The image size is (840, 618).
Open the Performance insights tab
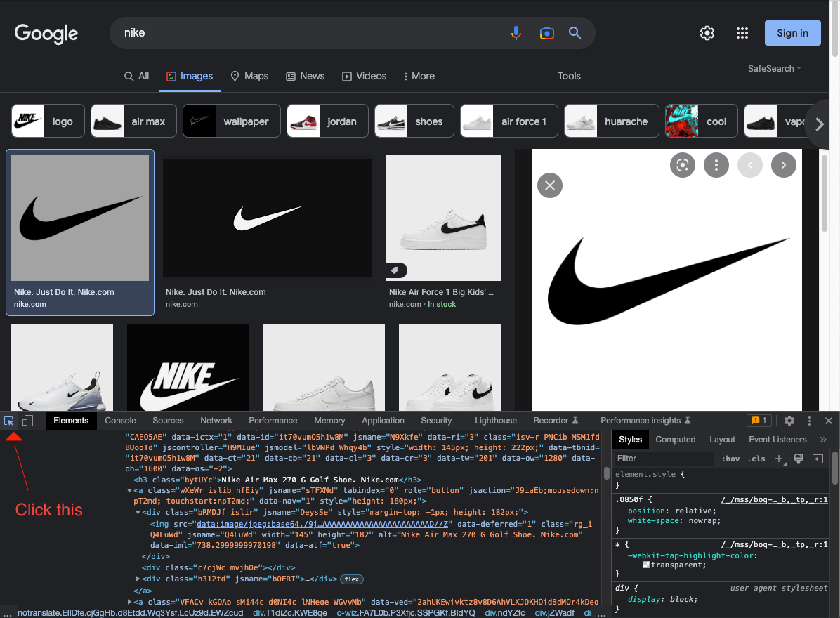point(645,421)
